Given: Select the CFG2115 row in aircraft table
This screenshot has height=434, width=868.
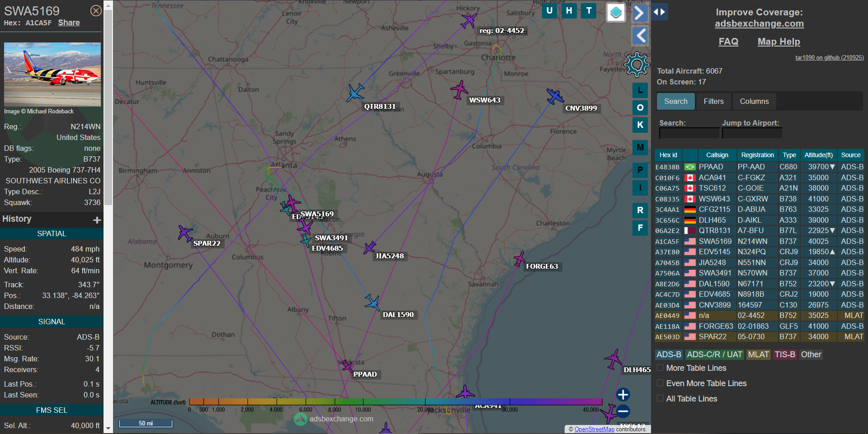Looking at the screenshot, I should pyautogui.click(x=759, y=209).
